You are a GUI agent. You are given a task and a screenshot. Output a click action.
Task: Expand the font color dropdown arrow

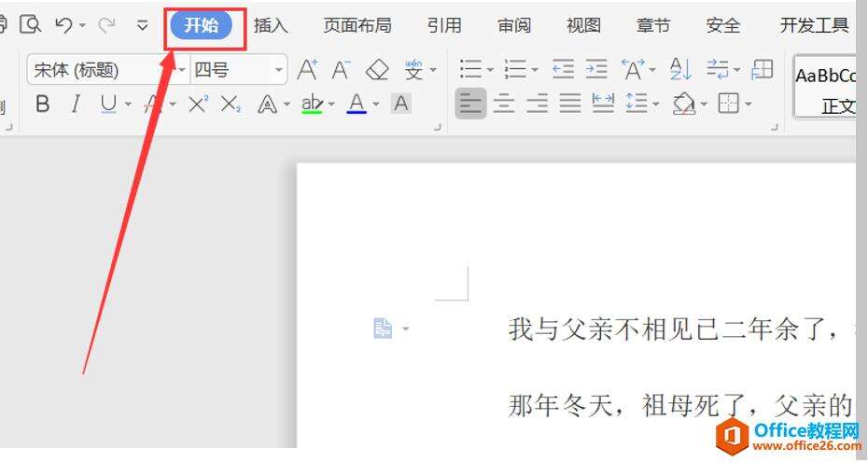click(x=376, y=104)
